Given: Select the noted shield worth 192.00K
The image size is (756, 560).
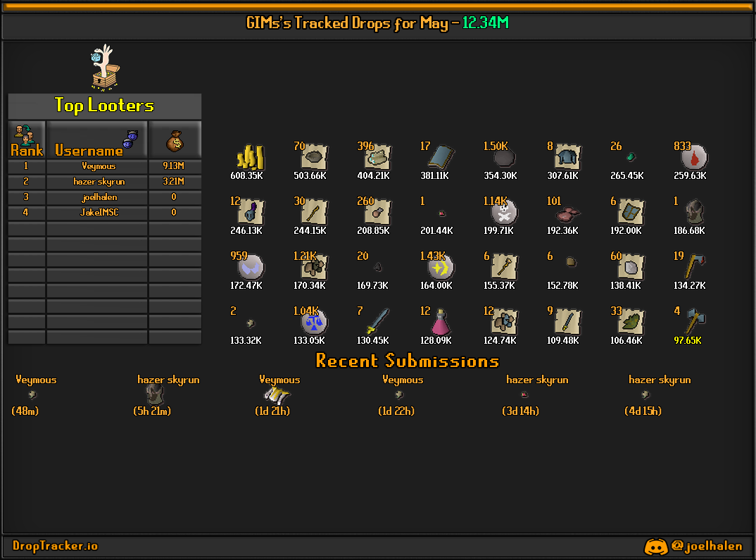Looking at the screenshot, I should tap(631, 212).
